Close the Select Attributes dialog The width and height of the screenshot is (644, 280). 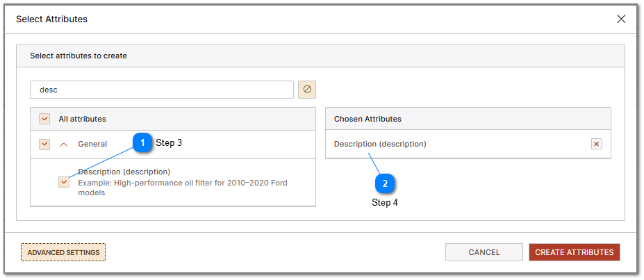(621, 19)
